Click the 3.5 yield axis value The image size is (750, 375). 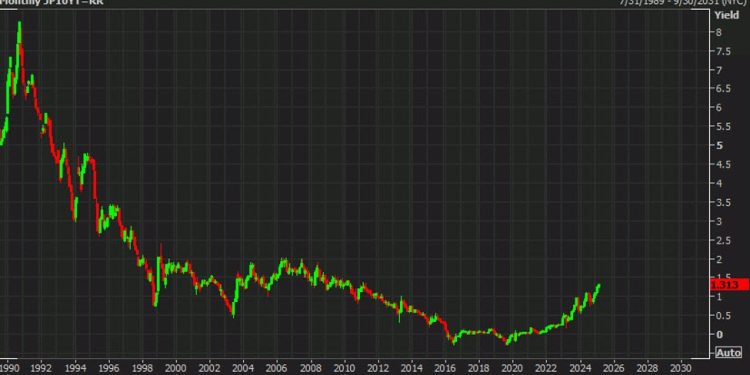(x=723, y=202)
